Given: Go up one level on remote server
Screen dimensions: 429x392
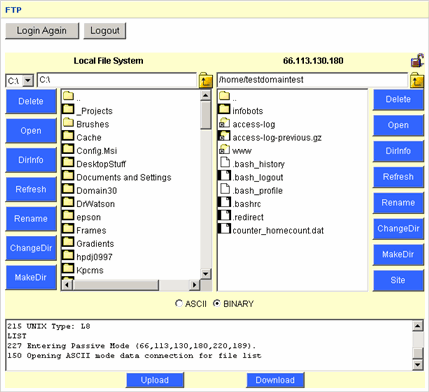Looking at the screenshot, I should pos(417,80).
